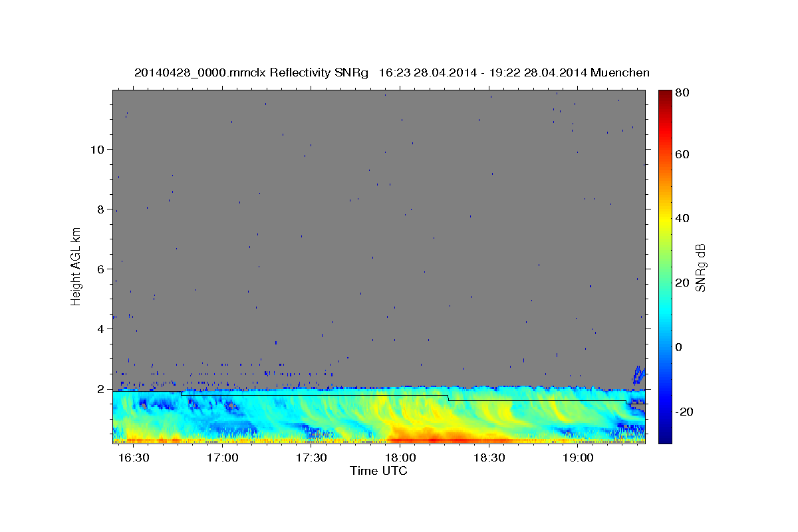Click the colorbar value 40
The height and width of the screenshot is (532, 798).
(x=683, y=218)
